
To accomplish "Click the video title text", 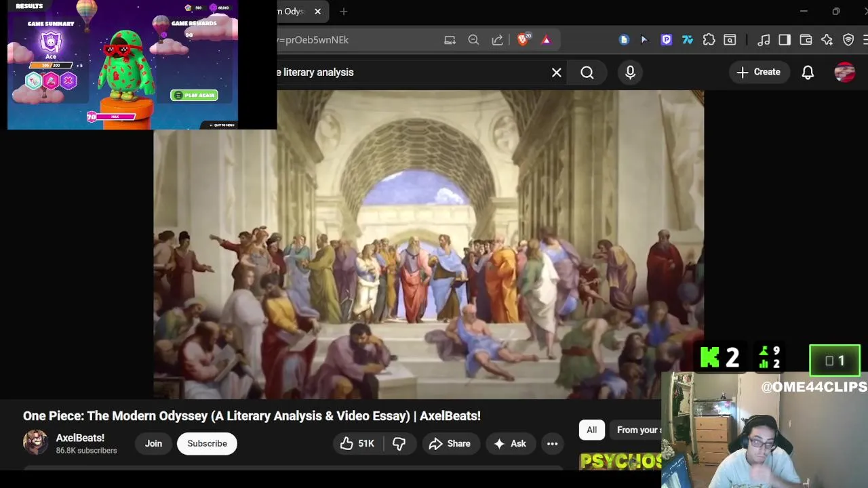I will [252, 415].
